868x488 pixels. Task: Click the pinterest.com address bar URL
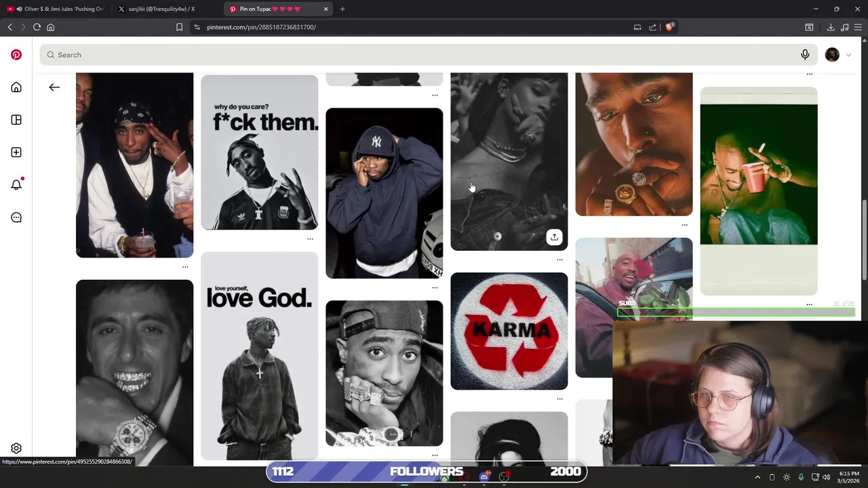click(261, 27)
